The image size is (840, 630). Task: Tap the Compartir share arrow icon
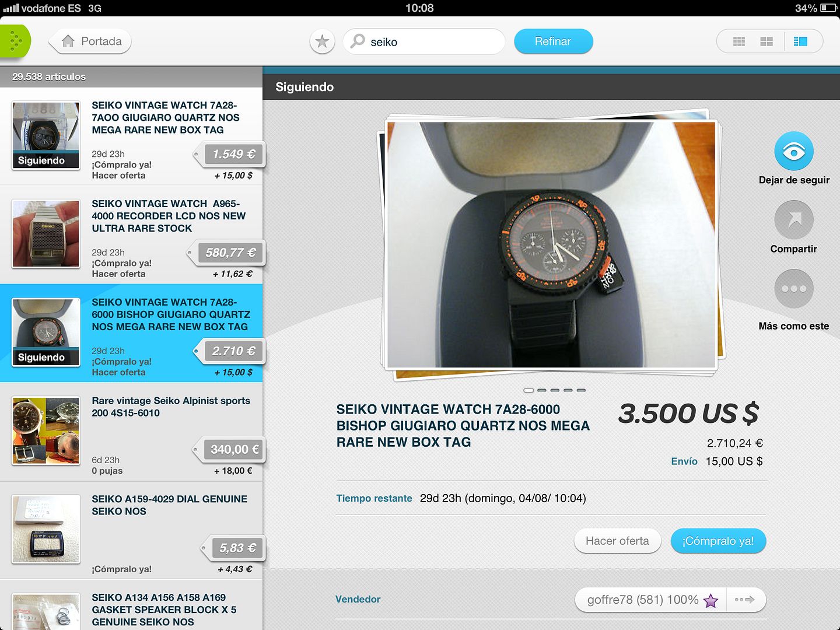(x=793, y=220)
